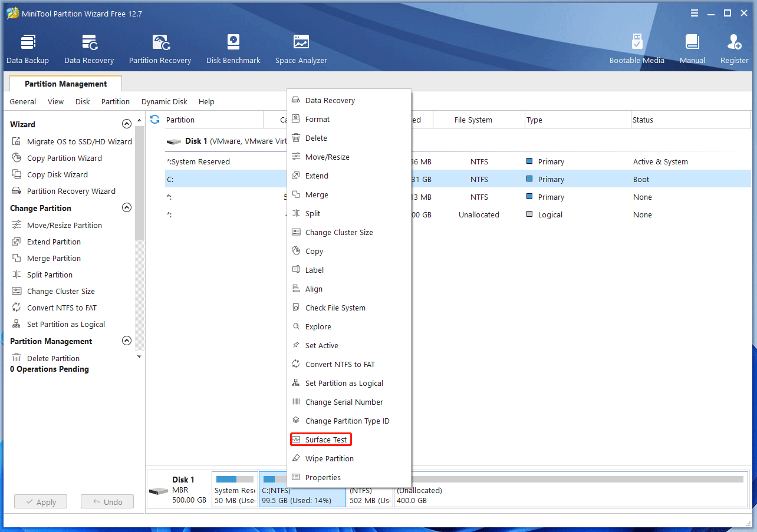This screenshot has width=757, height=532.
Task: Open the General menu
Action: (22, 101)
